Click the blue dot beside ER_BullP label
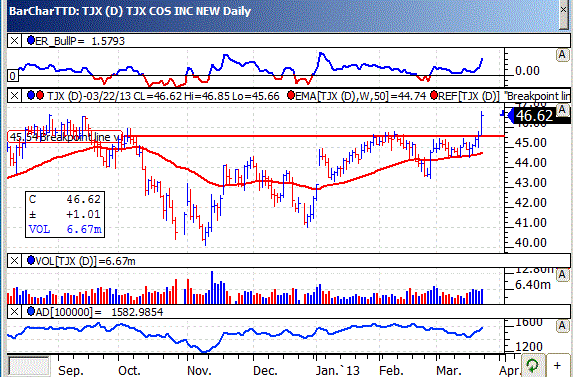Image resolution: width=573 pixels, height=377 pixels. [31, 40]
